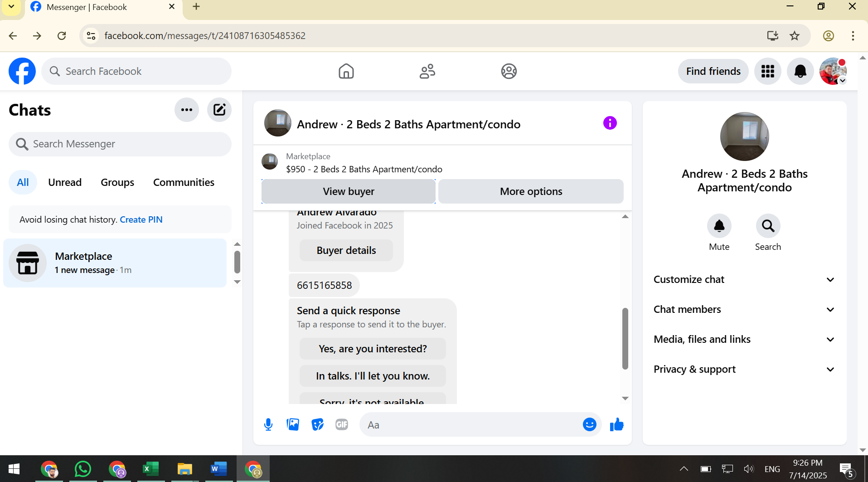Bookmark this page with the star icon
The width and height of the screenshot is (868, 482).
tap(795, 35)
